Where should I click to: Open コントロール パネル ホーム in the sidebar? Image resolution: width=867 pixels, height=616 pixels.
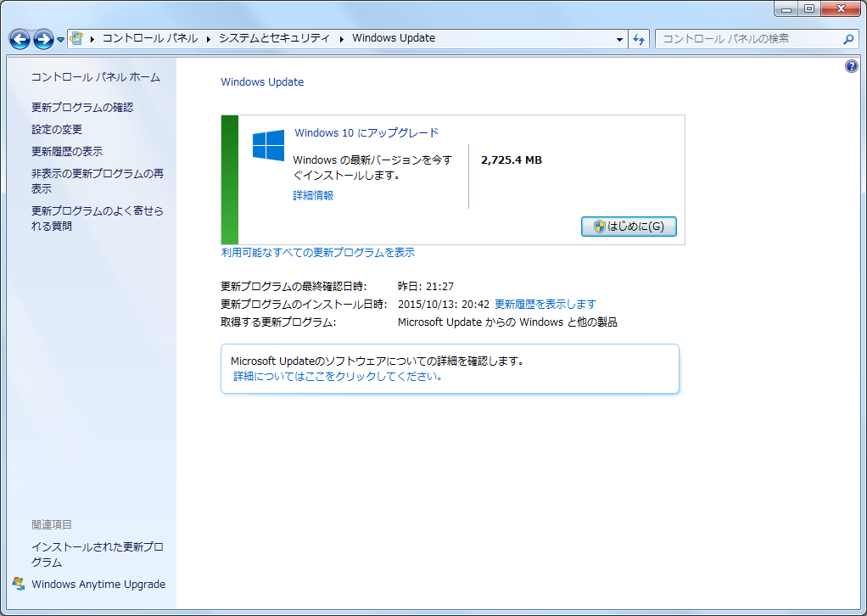point(96,77)
